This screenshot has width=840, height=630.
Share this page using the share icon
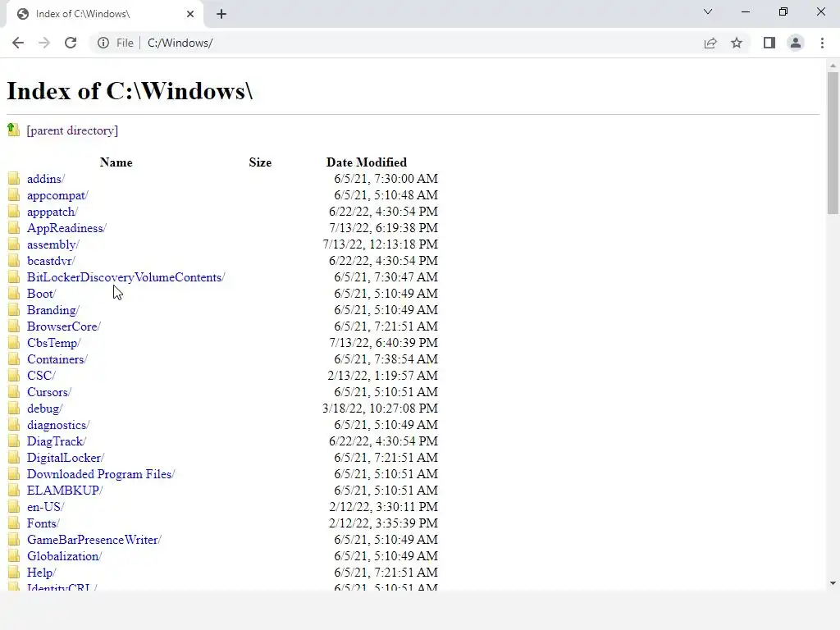[x=710, y=43]
